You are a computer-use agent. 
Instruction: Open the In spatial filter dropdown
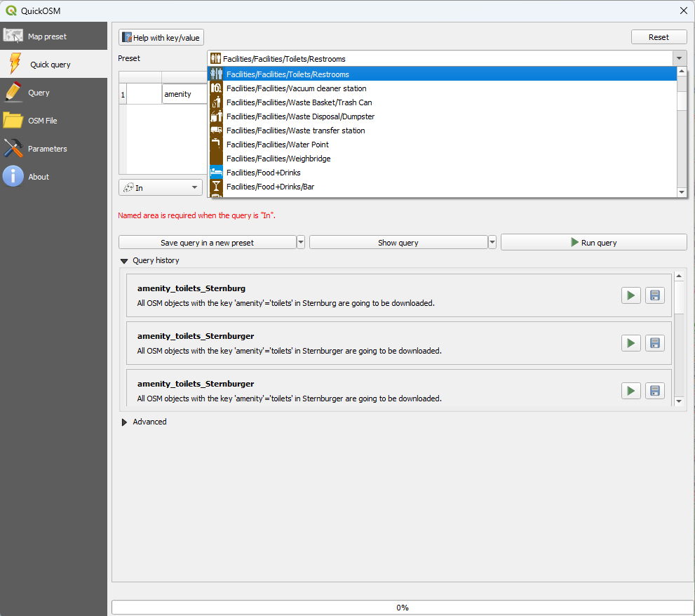point(160,187)
